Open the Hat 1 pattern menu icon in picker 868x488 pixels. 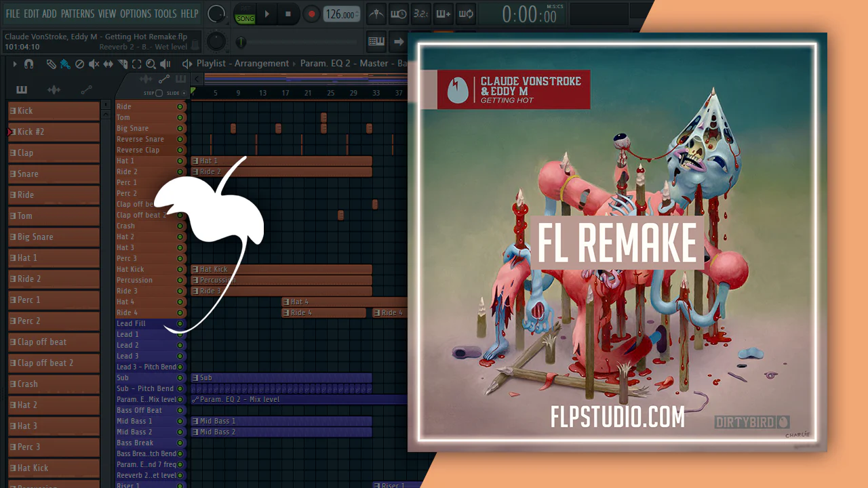13,258
